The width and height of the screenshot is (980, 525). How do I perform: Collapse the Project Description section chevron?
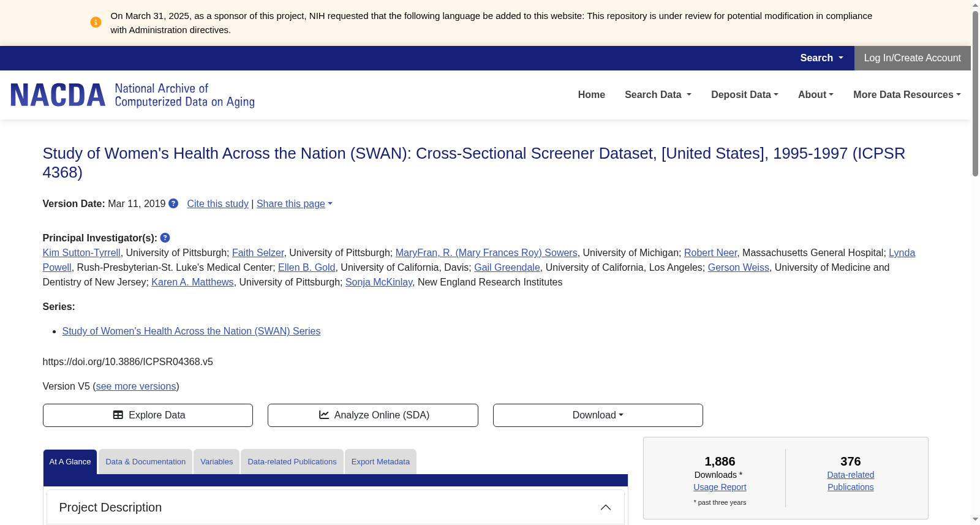(x=606, y=507)
